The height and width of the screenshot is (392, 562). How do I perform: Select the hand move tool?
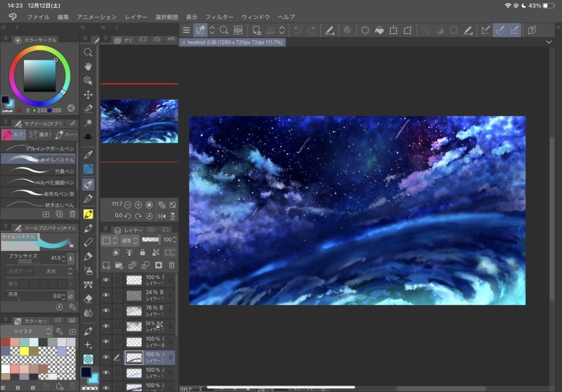click(89, 66)
